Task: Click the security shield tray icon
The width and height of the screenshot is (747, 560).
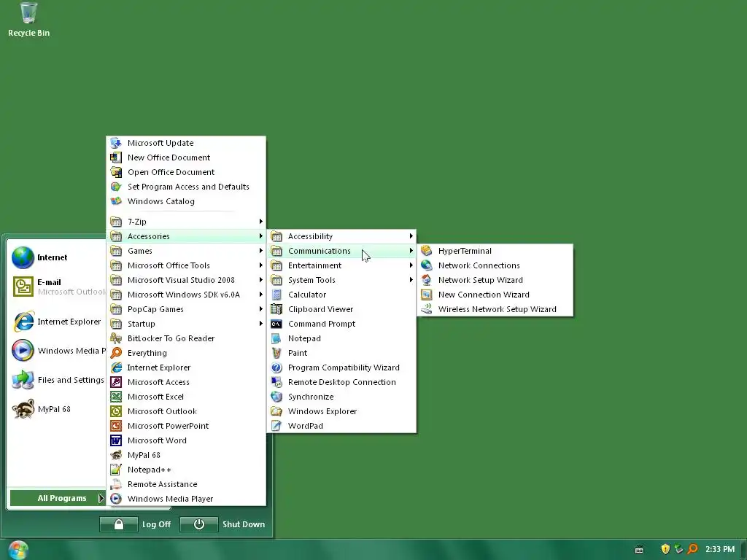Action: pyautogui.click(x=665, y=549)
